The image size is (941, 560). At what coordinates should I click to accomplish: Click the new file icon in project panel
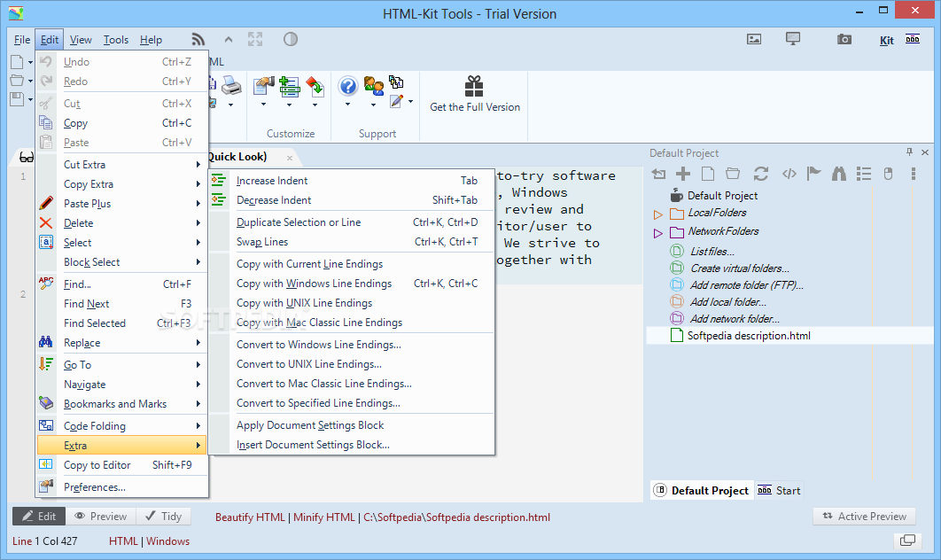[708, 174]
